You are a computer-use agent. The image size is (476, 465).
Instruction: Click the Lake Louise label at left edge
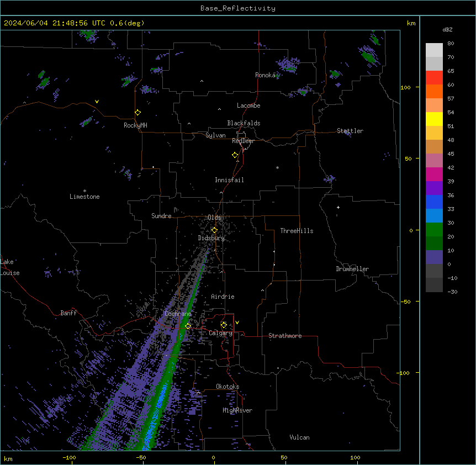coord(9,267)
